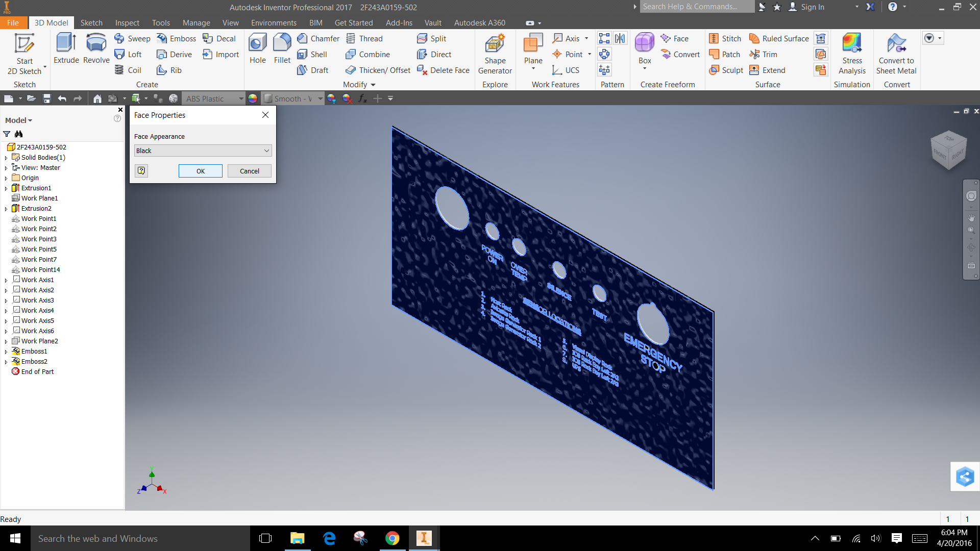Click the Rectangular Pattern icon
980x551 pixels.
[604, 38]
